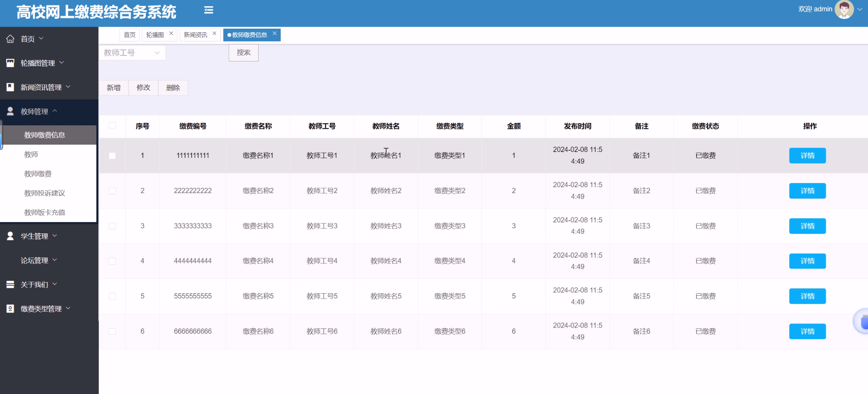Screen dimensions: 868x394
Task: Open the 教师 submenu item
Action: coord(48,154)
